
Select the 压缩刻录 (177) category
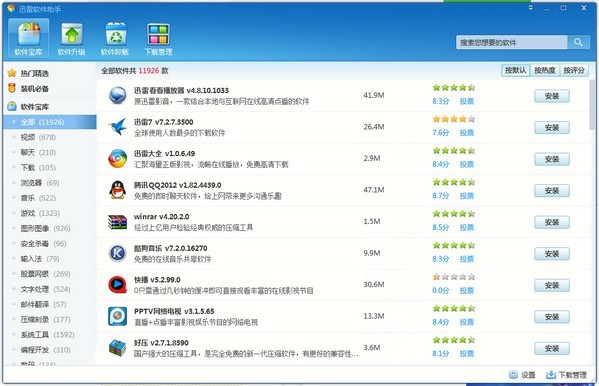[45, 320]
